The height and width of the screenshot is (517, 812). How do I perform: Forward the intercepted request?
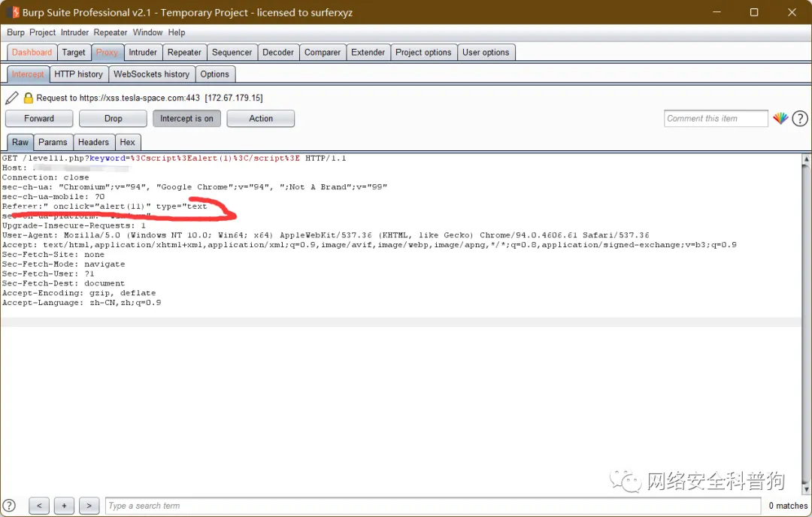click(x=39, y=119)
